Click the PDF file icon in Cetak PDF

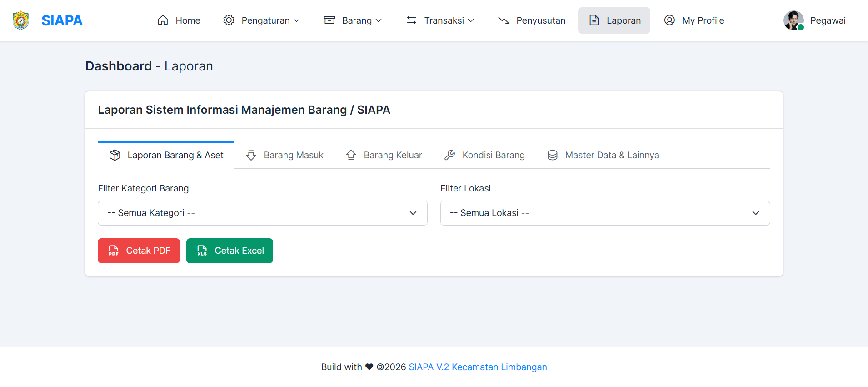click(x=114, y=251)
